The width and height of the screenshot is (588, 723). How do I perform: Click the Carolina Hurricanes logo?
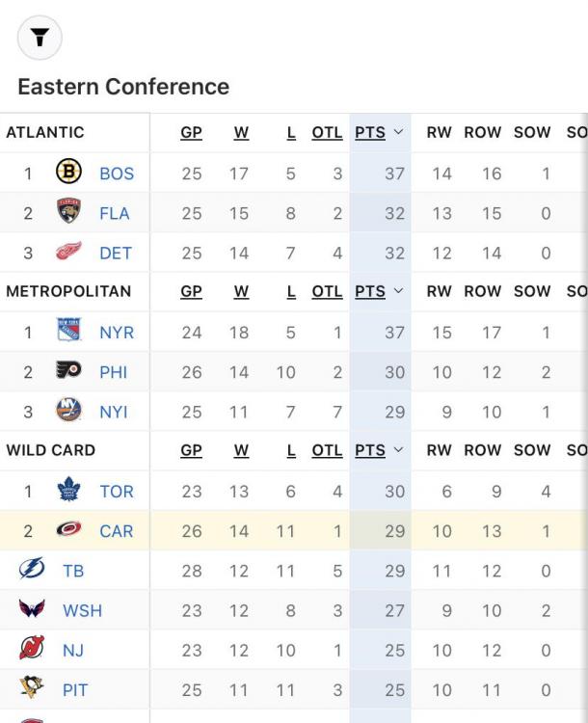tap(67, 530)
